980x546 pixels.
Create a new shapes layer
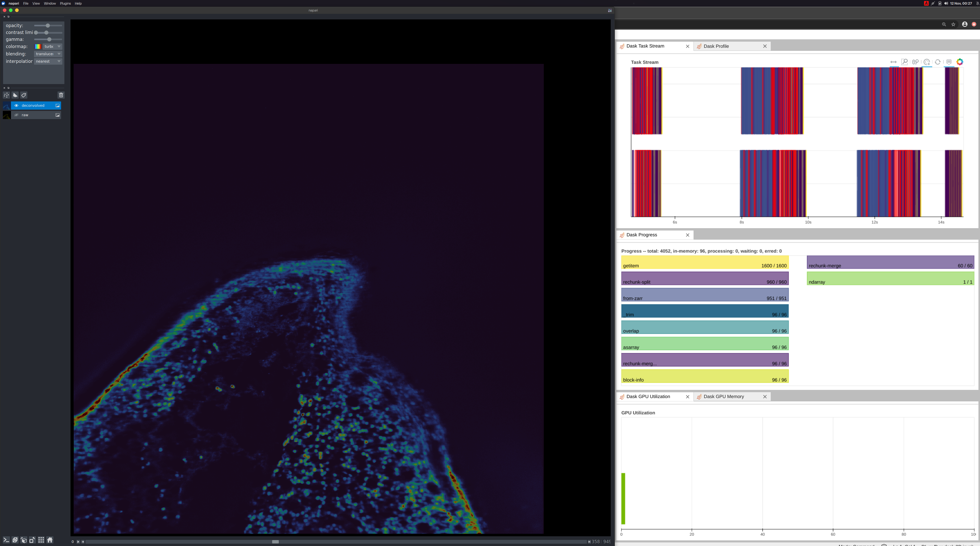coord(15,95)
